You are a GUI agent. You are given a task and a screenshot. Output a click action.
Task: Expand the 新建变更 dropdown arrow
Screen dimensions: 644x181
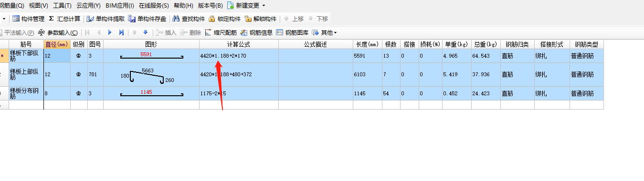point(264,6)
